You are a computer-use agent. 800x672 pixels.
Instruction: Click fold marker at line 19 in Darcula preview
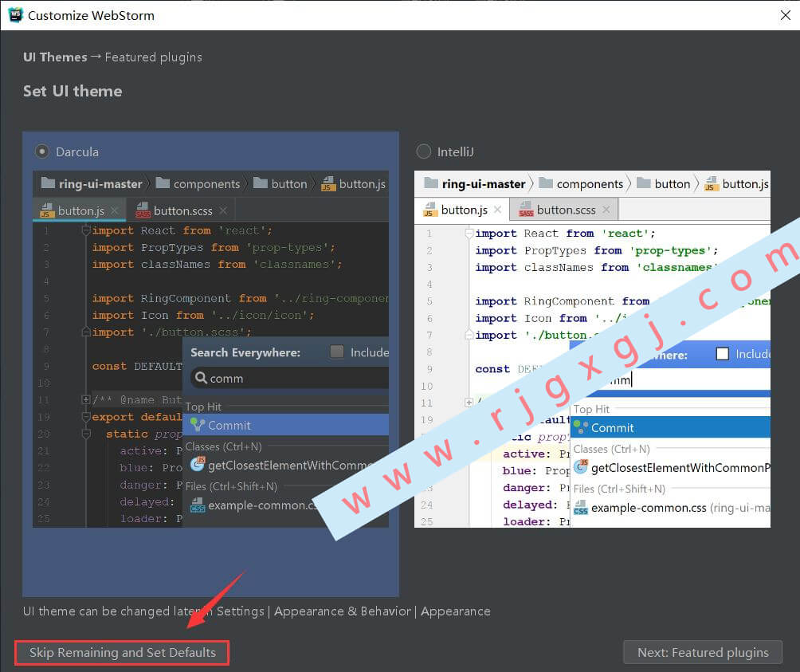(x=86, y=417)
